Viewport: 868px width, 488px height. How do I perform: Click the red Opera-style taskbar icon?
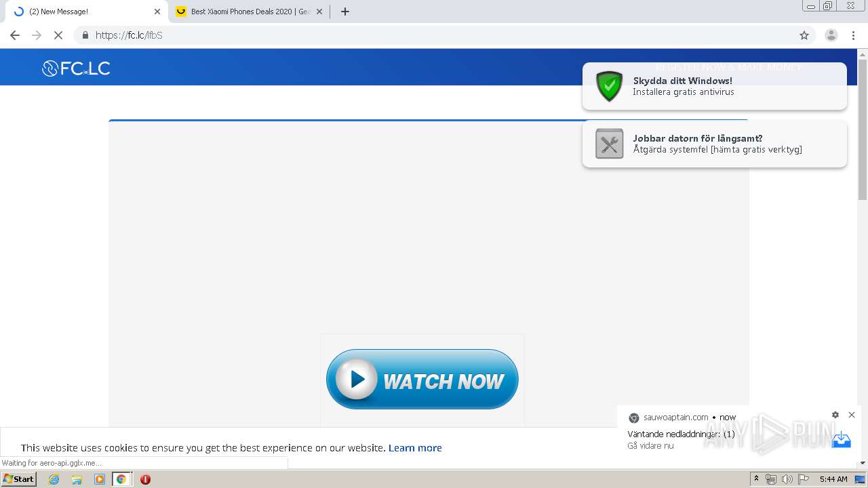pos(145,479)
